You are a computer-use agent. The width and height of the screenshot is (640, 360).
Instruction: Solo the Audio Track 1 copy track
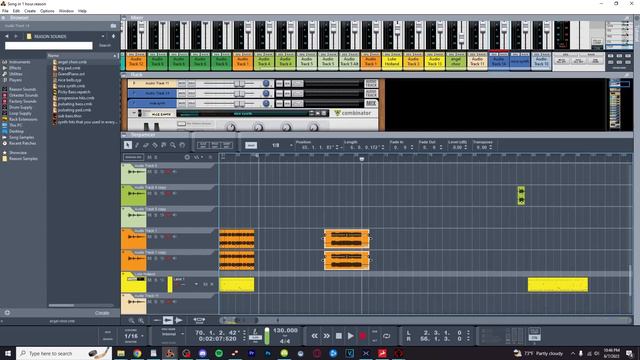tap(156, 258)
